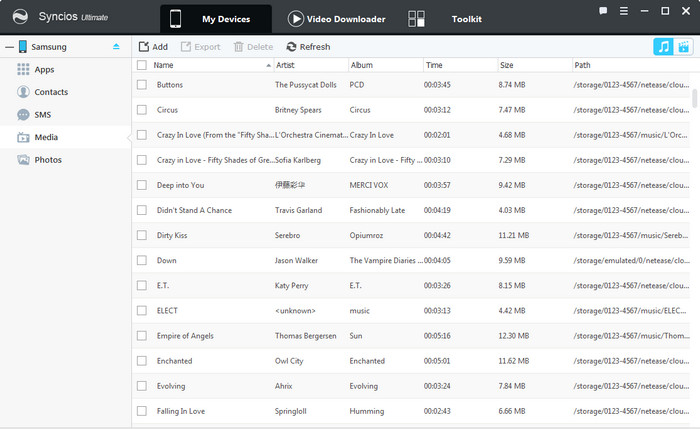
Task: Click the Photos icon in sidebar
Action: 23,160
